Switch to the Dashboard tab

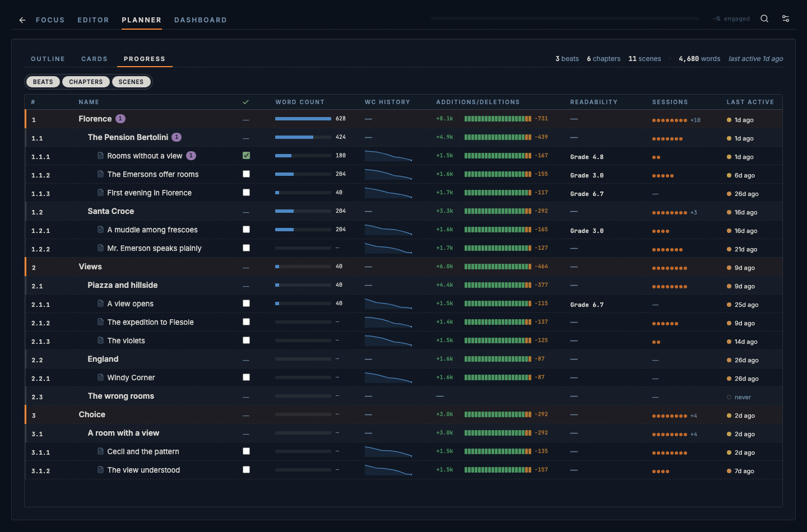[201, 20]
